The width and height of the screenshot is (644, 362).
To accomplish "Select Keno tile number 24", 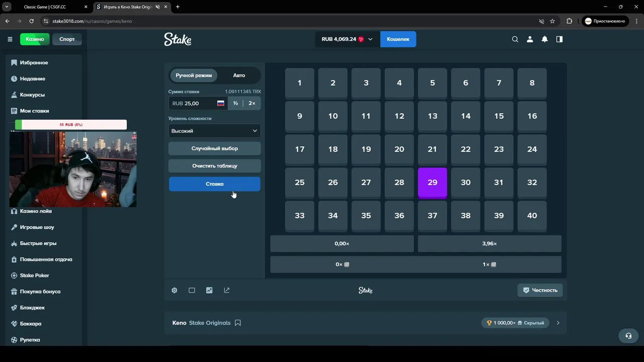I will click(532, 150).
